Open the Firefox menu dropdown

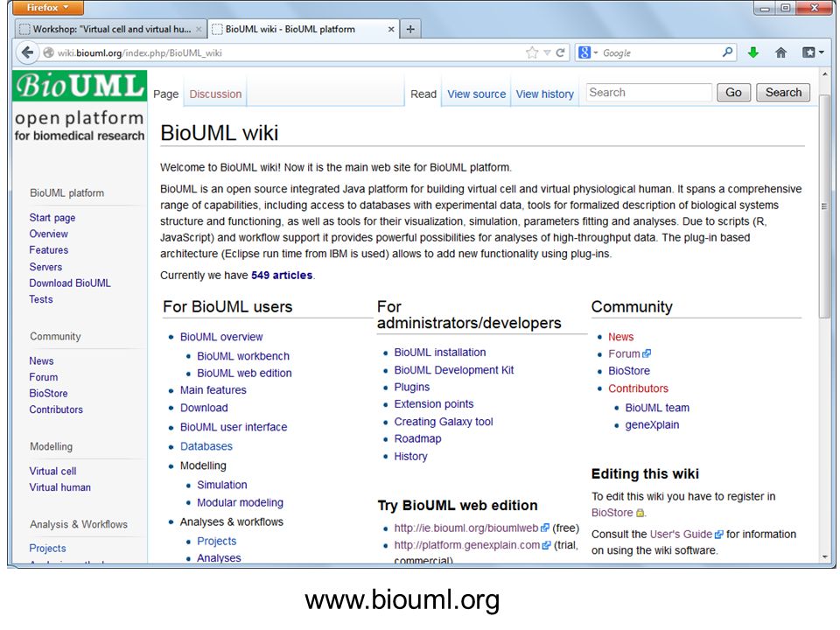(x=47, y=8)
